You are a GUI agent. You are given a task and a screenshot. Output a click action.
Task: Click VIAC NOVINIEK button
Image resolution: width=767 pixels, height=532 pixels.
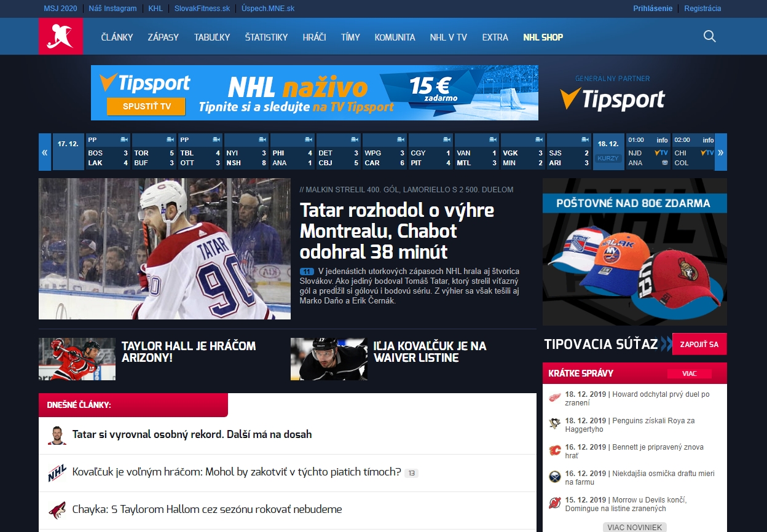click(x=634, y=527)
